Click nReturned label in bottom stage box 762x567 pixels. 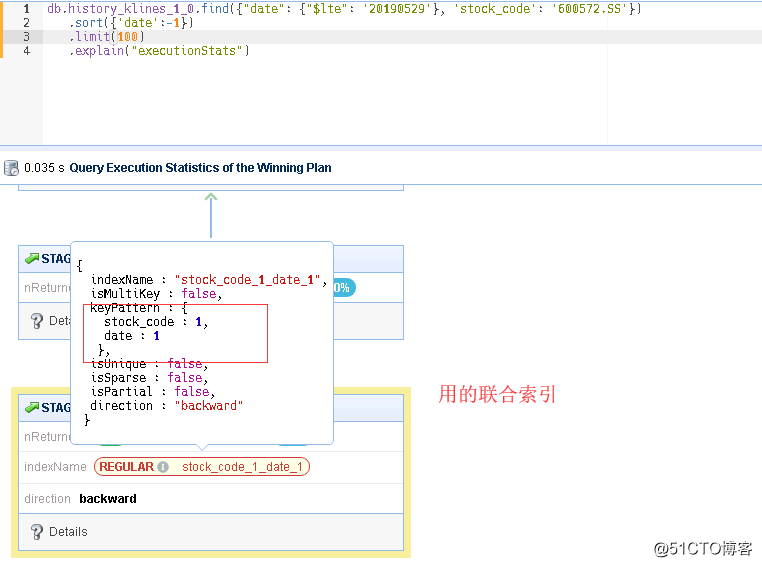tap(47, 437)
